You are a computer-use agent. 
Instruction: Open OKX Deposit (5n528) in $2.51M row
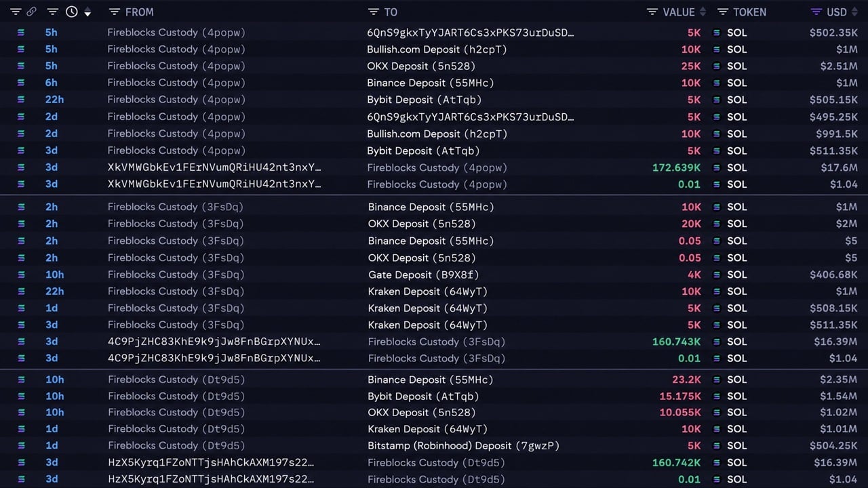click(421, 66)
